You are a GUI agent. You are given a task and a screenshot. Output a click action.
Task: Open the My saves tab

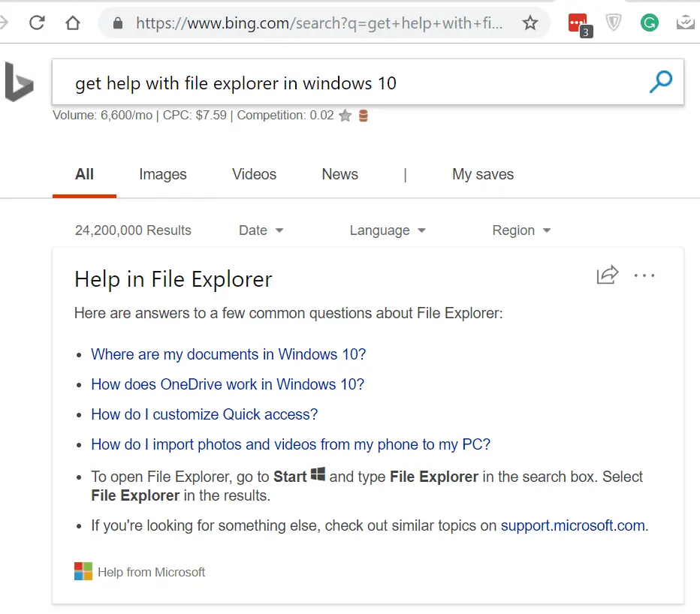click(483, 174)
